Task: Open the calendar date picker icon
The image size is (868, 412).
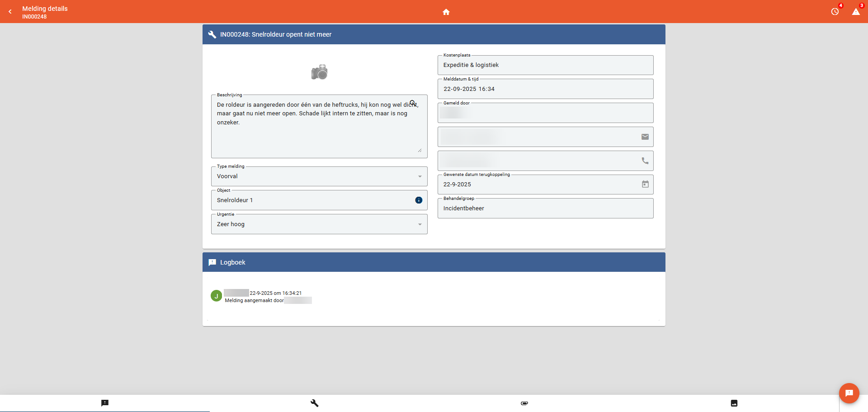Action: tap(645, 185)
